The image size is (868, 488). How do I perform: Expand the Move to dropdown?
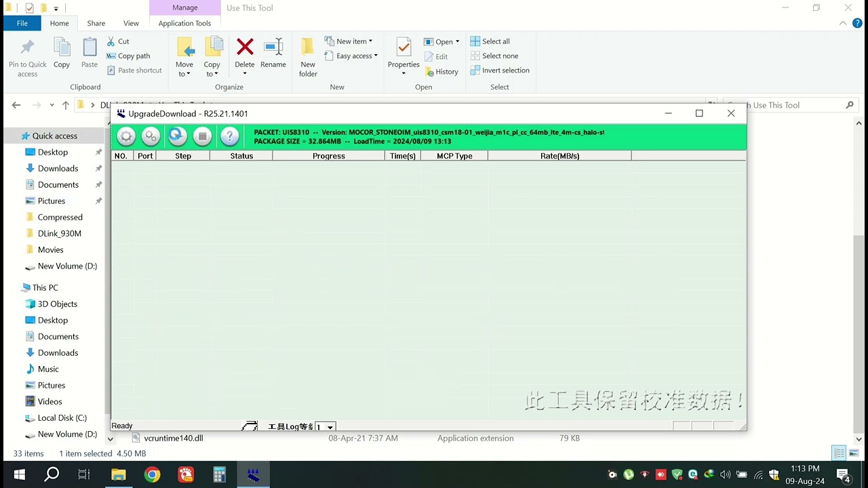[x=184, y=70]
